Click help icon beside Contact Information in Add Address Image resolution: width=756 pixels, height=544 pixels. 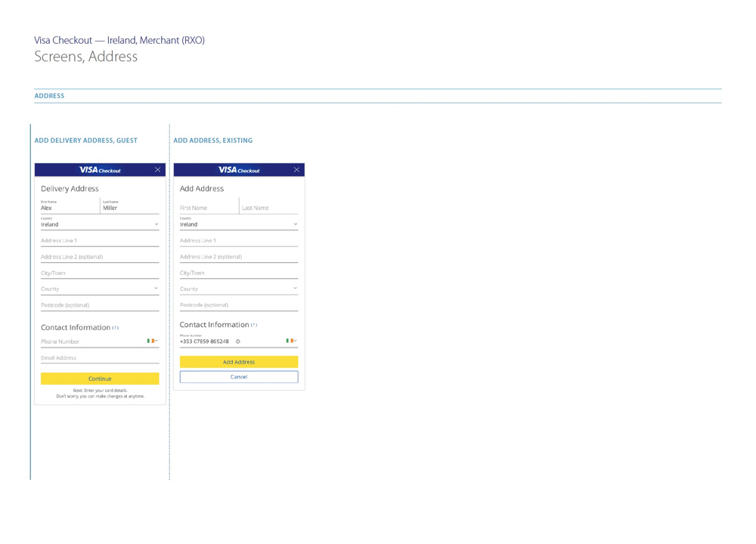254,325
